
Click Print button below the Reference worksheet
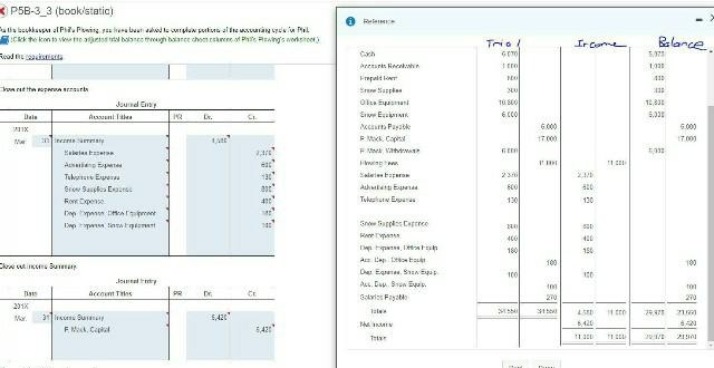515,365
